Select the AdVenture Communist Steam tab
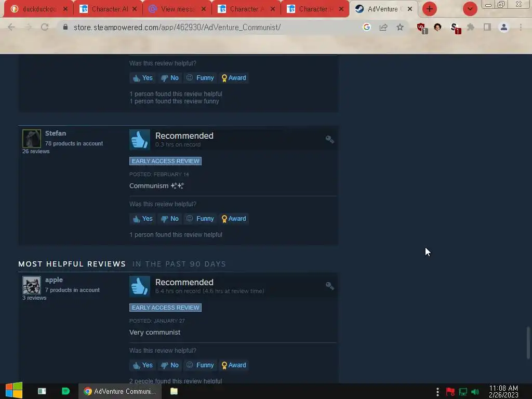 (x=383, y=9)
